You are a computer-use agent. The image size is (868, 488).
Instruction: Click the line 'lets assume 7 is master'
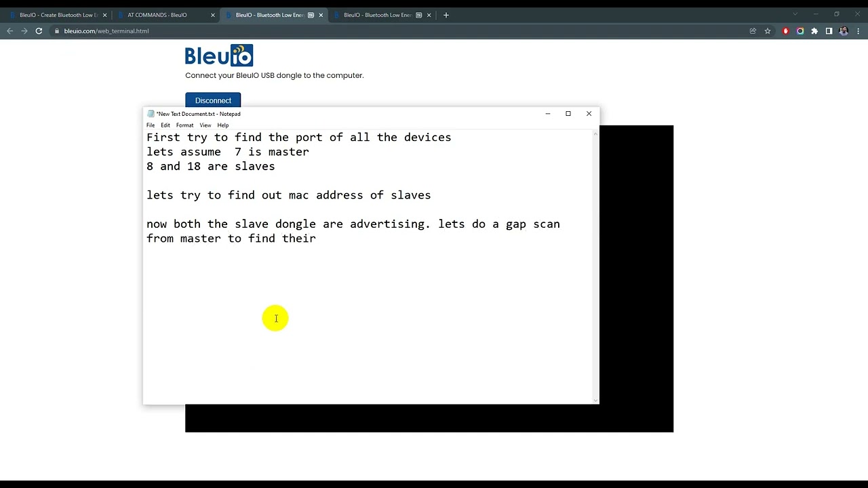pyautogui.click(x=228, y=152)
